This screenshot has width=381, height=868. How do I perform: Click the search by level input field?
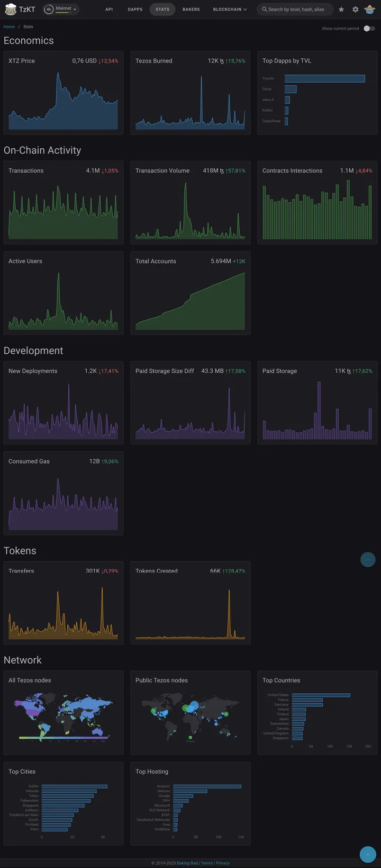(x=296, y=9)
